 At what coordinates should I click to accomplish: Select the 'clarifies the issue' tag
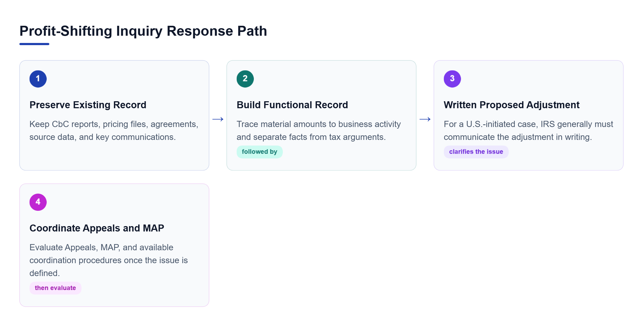point(476,152)
